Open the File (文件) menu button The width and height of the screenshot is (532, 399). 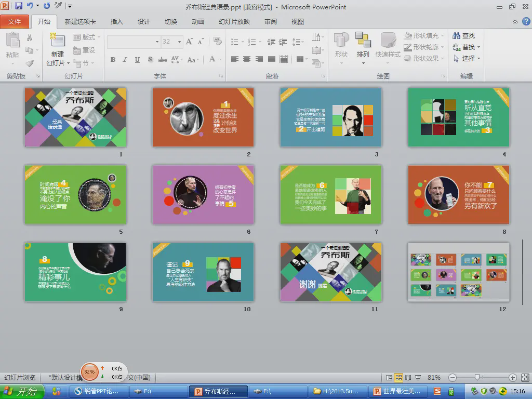tap(15, 22)
